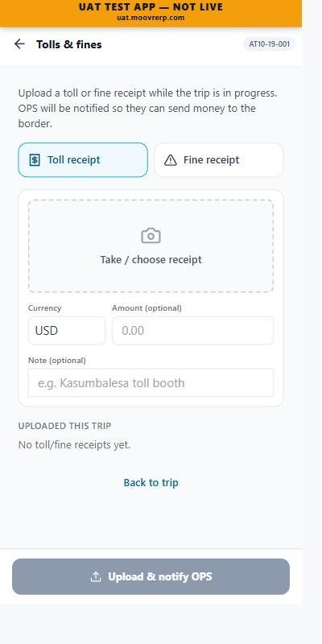
Task: Open the Currency USD selector
Action: pos(67,331)
